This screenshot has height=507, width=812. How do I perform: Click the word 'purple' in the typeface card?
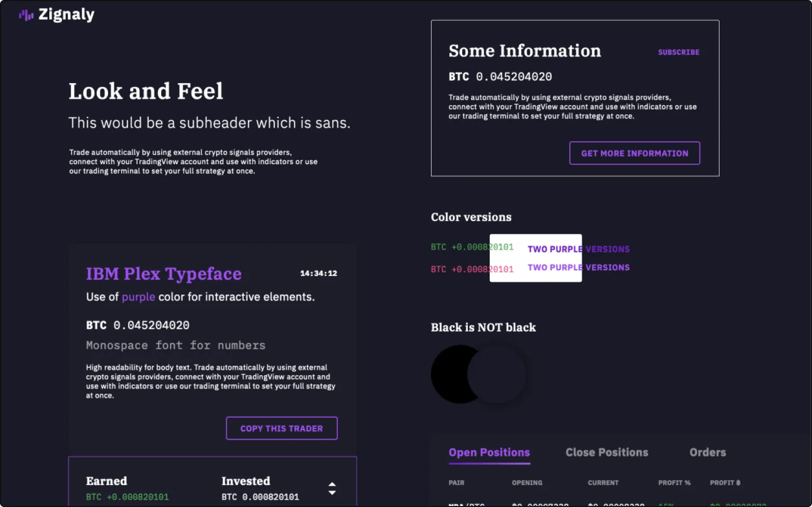(x=138, y=297)
